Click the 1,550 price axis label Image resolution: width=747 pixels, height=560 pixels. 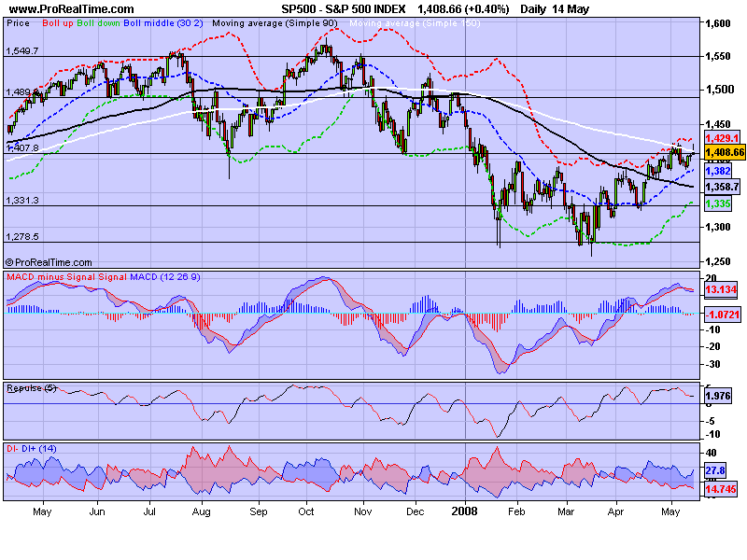coord(718,56)
